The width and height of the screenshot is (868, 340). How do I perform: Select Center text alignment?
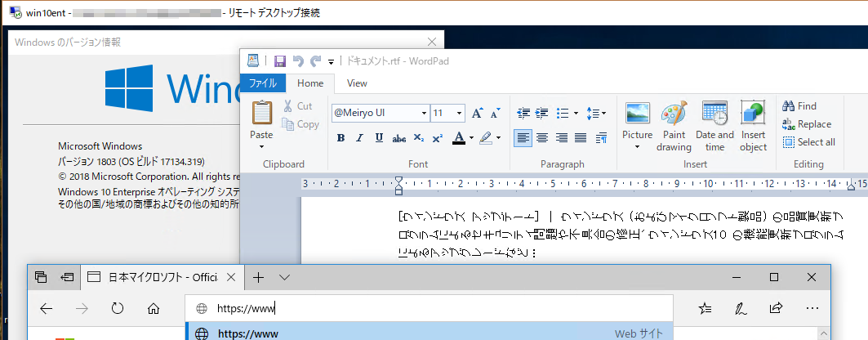click(542, 138)
